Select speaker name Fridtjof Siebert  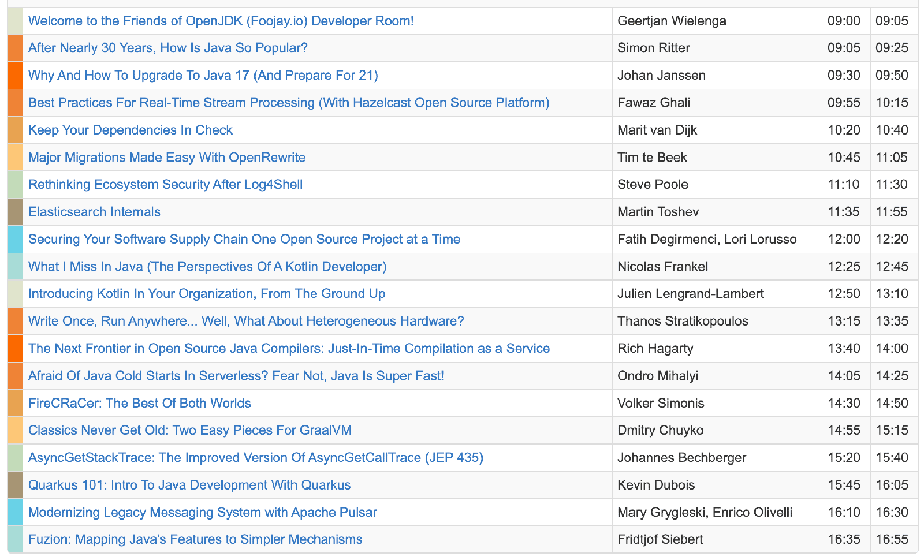(660, 540)
